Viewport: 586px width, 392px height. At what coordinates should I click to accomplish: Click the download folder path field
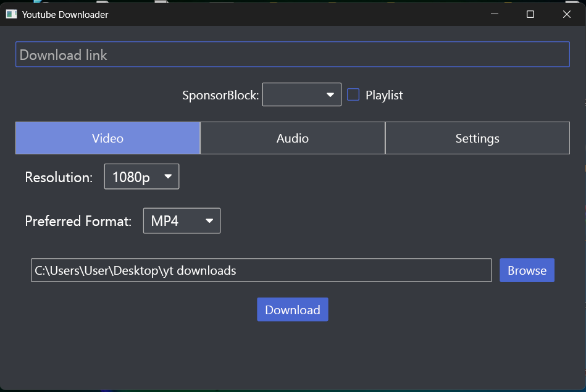coord(261,270)
